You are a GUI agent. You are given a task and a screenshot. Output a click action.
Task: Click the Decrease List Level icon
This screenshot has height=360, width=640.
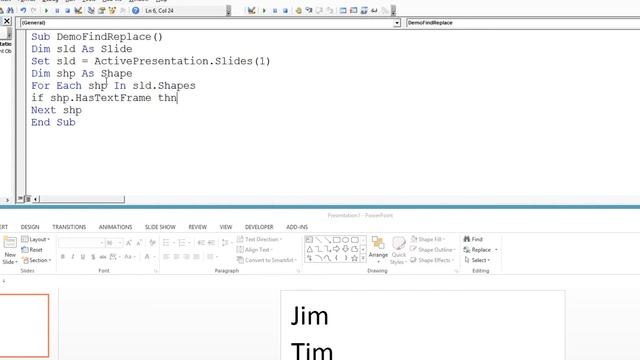pyautogui.click(x=201, y=243)
